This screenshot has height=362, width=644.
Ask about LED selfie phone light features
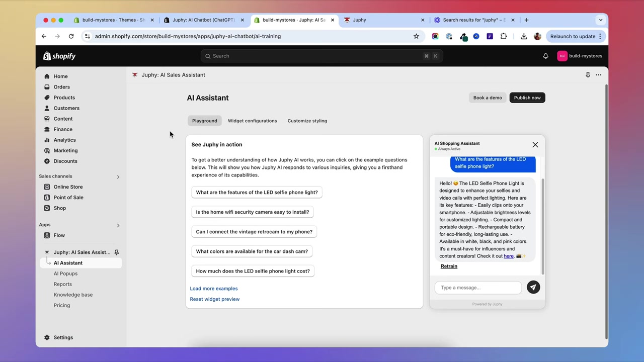pyautogui.click(x=257, y=192)
